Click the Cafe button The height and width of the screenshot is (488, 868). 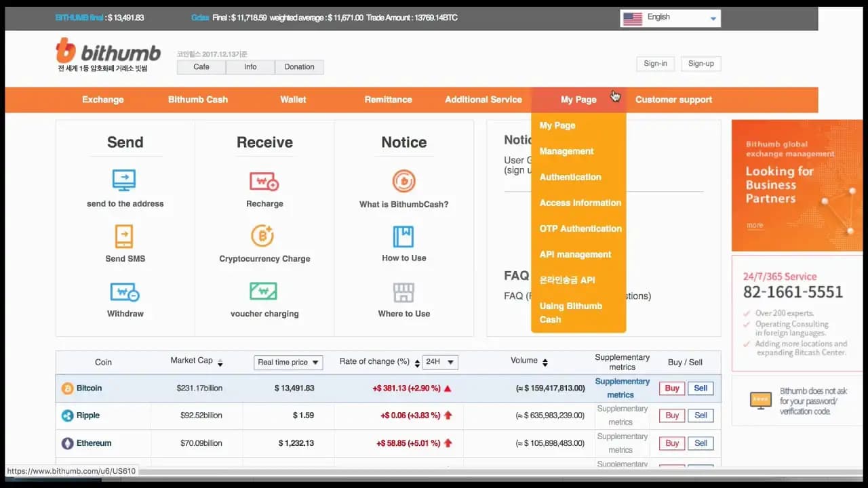pyautogui.click(x=201, y=67)
